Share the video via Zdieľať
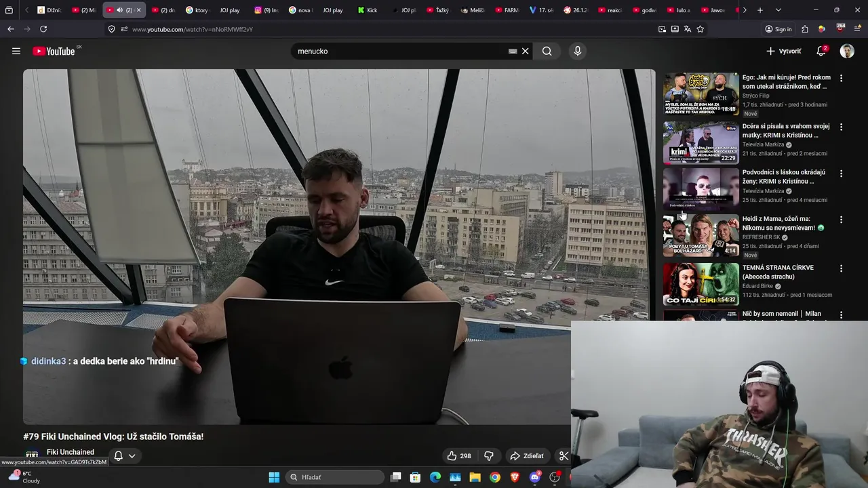This screenshot has height=488, width=868. pyautogui.click(x=527, y=456)
